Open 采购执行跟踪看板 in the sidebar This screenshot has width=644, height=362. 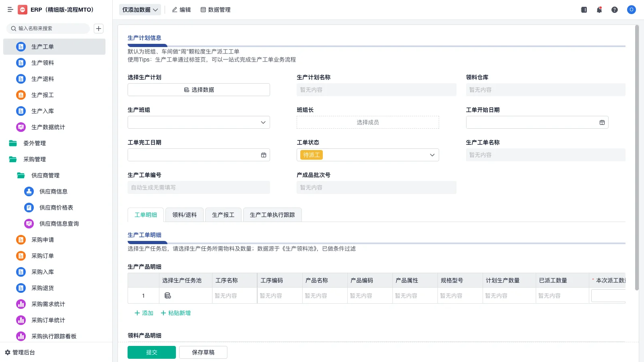coord(54,336)
